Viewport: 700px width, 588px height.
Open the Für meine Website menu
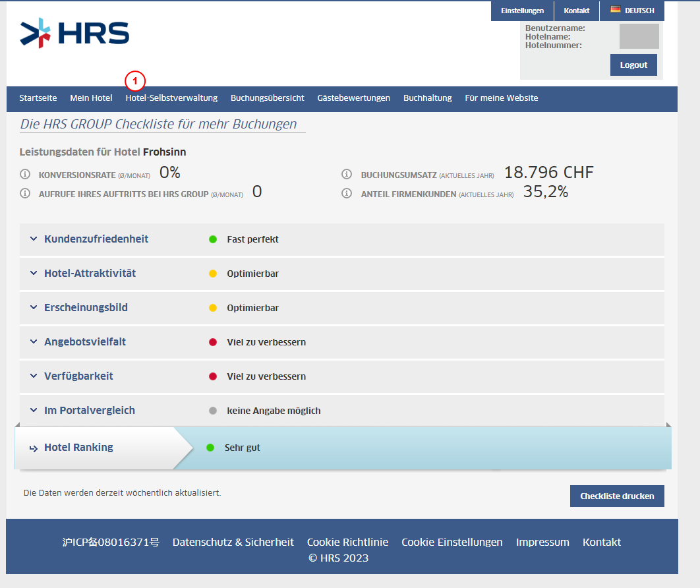(502, 98)
